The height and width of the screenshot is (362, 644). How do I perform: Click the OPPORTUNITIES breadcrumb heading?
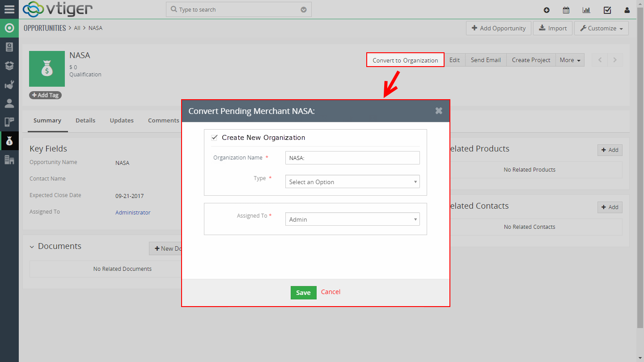(x=45, y=28)
